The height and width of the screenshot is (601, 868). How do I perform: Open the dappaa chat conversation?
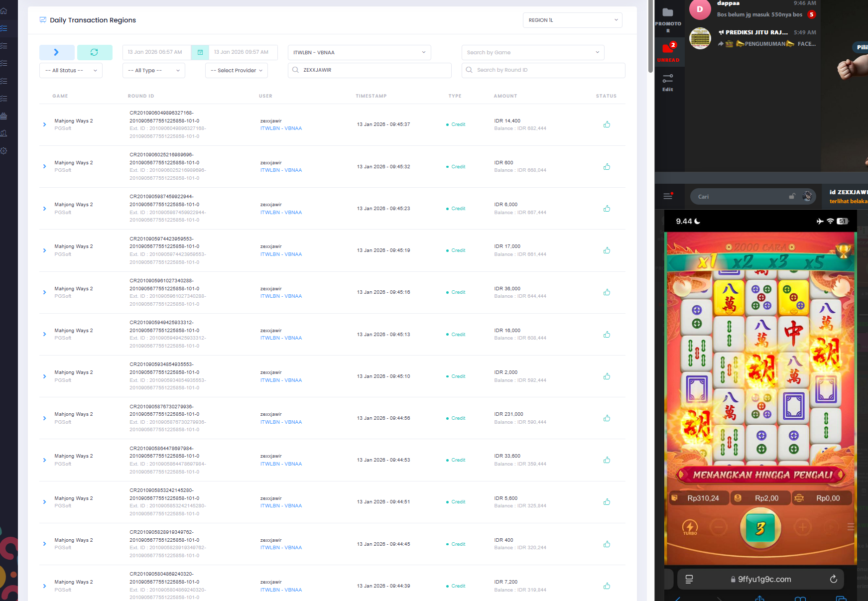752,9
